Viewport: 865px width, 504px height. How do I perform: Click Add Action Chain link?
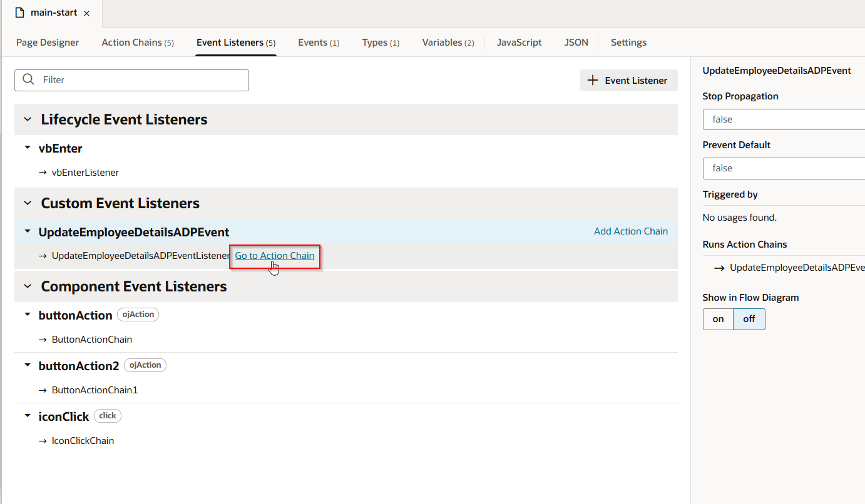(630, 231)
